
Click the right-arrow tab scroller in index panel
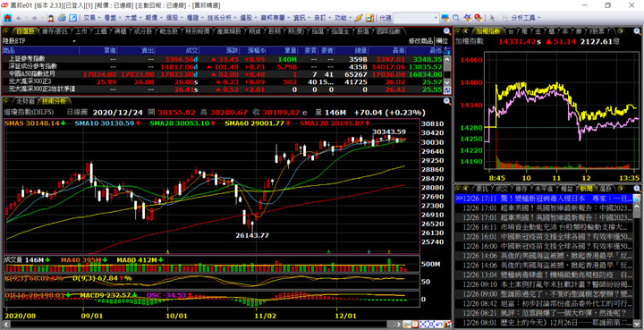point(621,31)
